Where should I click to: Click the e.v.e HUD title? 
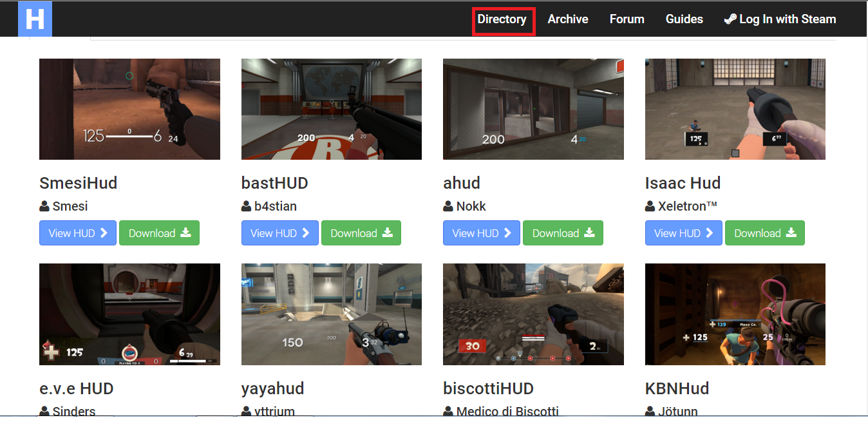(x=77, y=388)
